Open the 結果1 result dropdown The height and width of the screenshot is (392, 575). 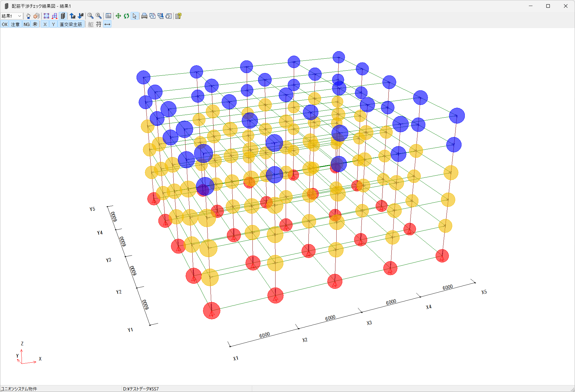[x=19, y=16]
